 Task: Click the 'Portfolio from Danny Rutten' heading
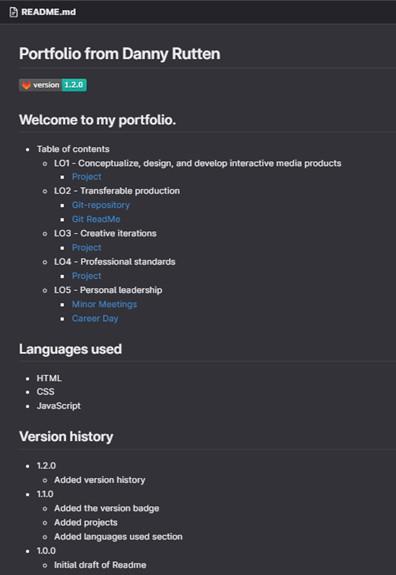coord(120,54)
